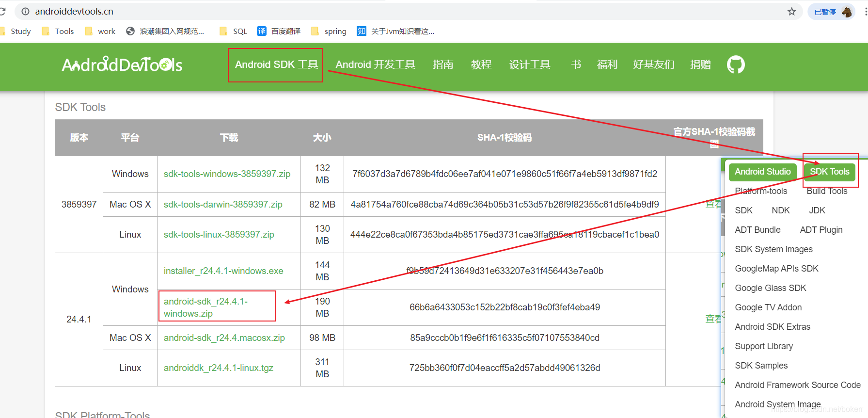This screenshot has height=418, width=868.
Task: Open the Study bookmark folder
Action: [16, 32]
